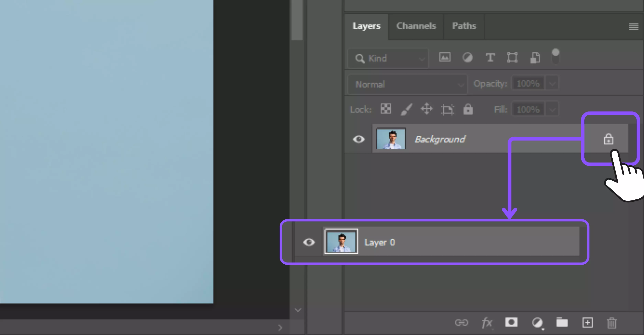644x335 pixels.
Task: Hide the Background layer
Action: [359, 139]
